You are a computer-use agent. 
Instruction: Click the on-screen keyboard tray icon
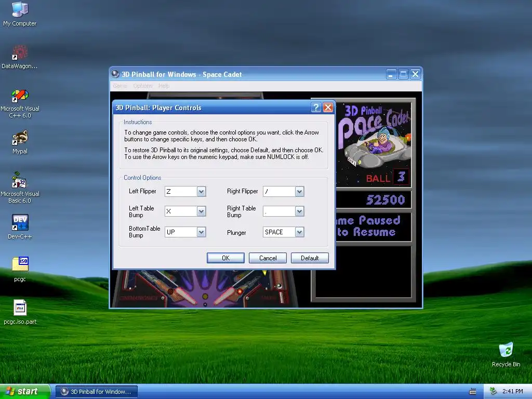pyautogui.click(x=472, y=392)
